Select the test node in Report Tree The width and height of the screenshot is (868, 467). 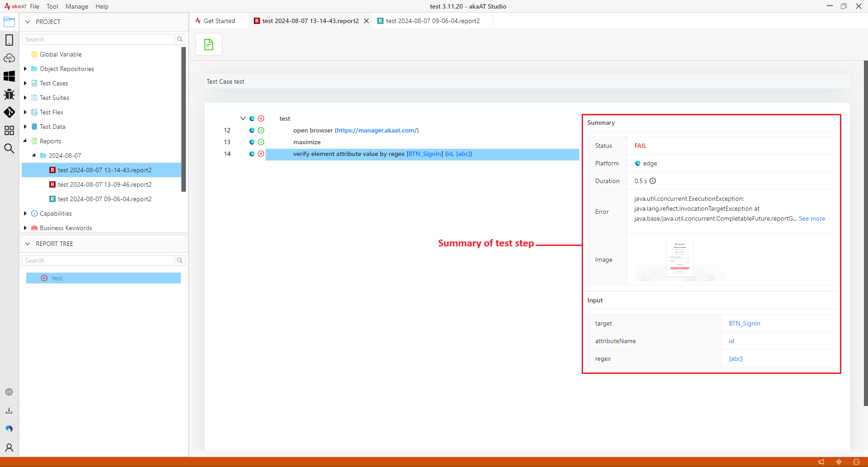[x=104, y=278]
